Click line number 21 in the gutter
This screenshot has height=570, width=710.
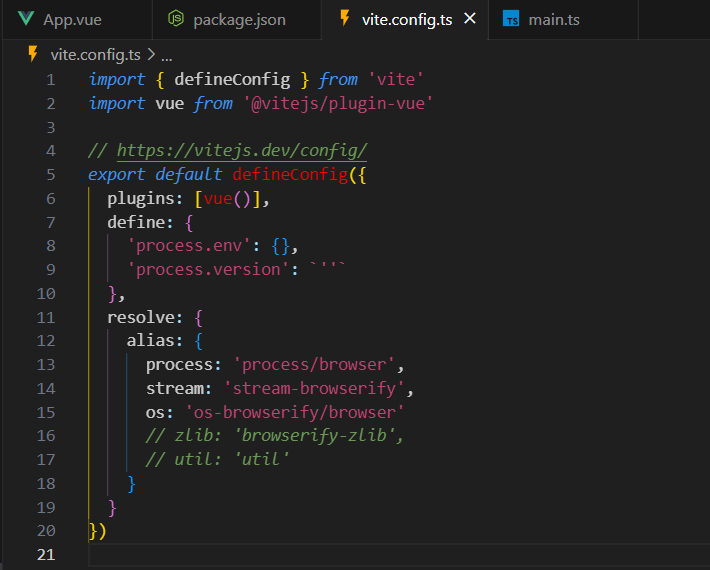pos(46,555)
